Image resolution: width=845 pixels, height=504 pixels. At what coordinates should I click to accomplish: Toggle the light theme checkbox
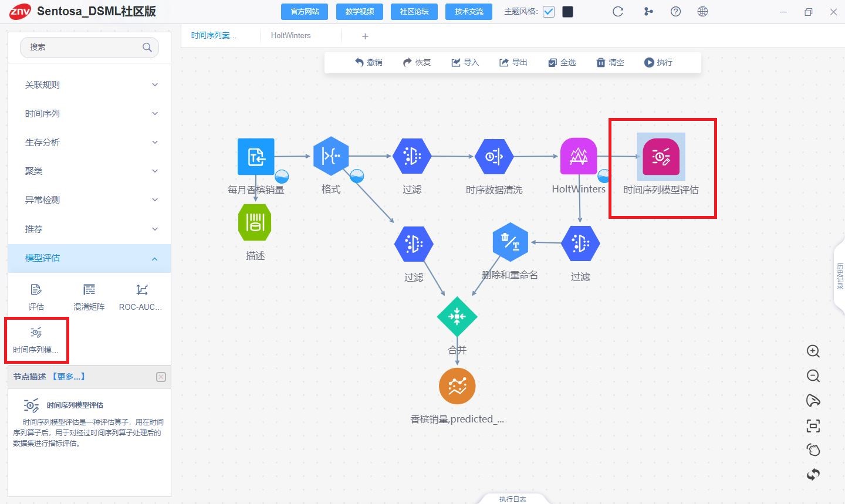click(549, 12)
